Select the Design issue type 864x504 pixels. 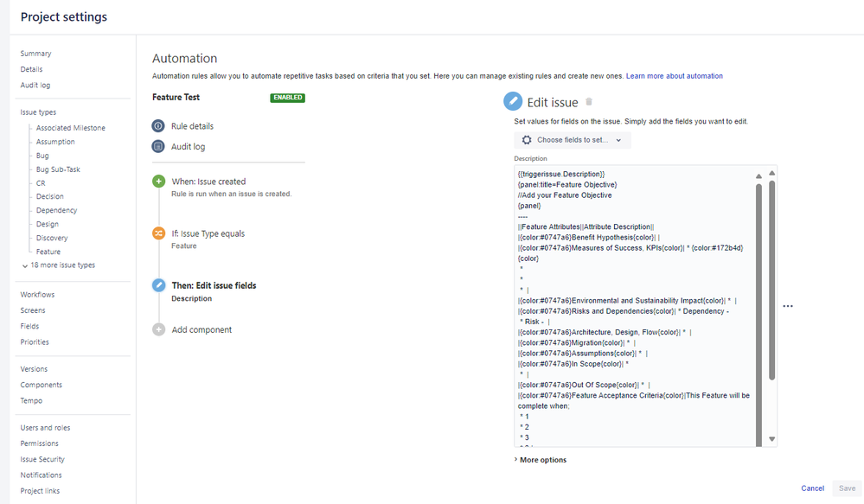(47, 224)
